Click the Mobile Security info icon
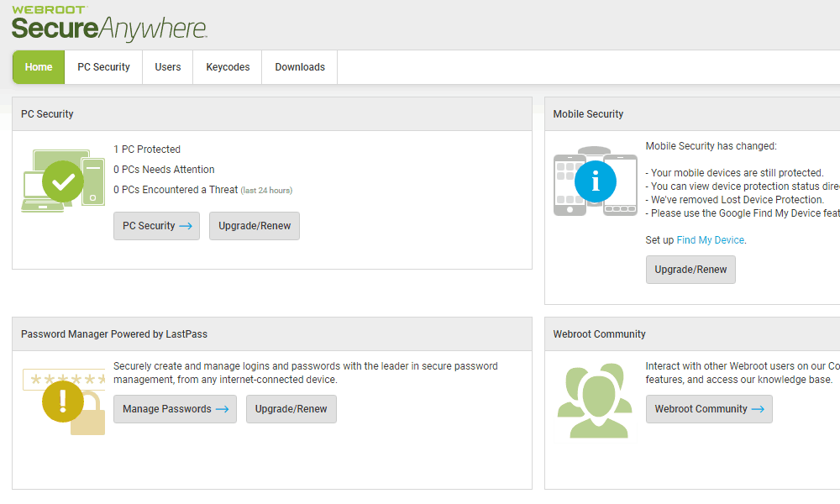Screen dimensions: 840x504 coord(596,181)
